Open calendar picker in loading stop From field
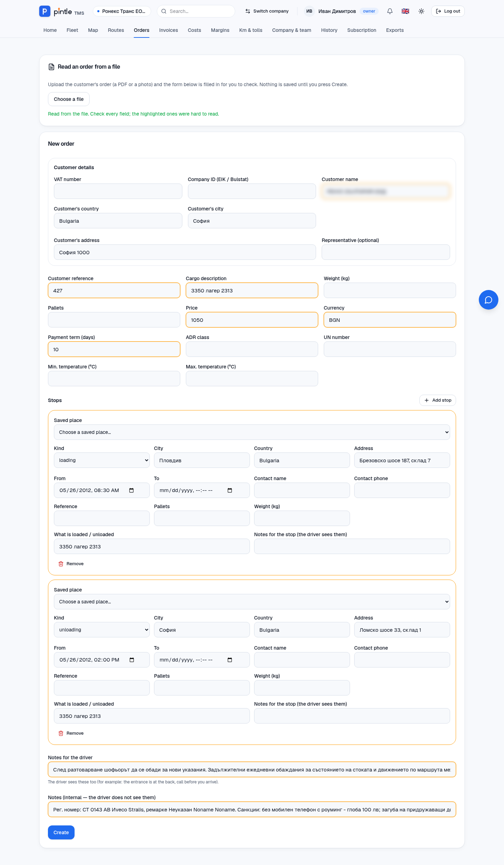504x865 pixels. click(132, 490)
